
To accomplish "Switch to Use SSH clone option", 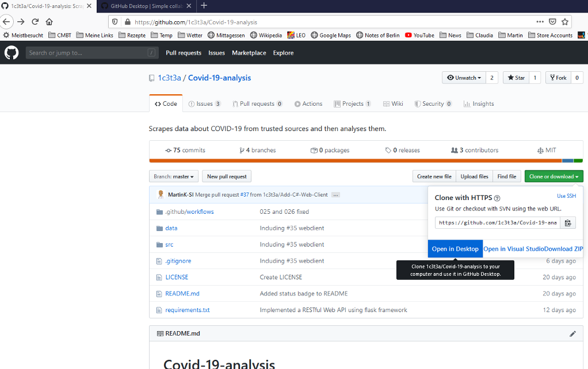I will (x=566, y=196).
